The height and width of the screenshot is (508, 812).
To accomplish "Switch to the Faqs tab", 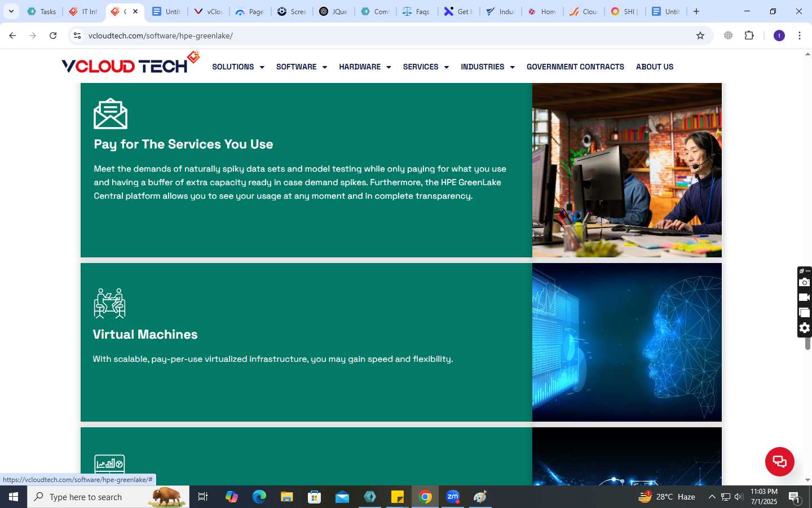I will click(417, 11).
